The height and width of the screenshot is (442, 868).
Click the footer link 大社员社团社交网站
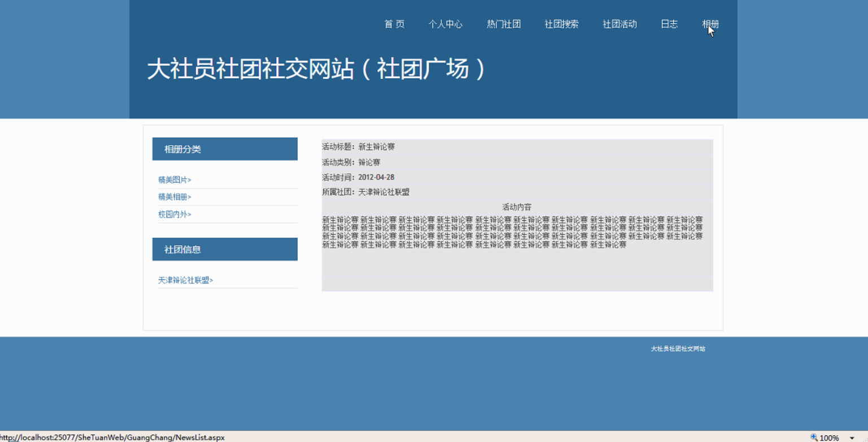point(678,349)
